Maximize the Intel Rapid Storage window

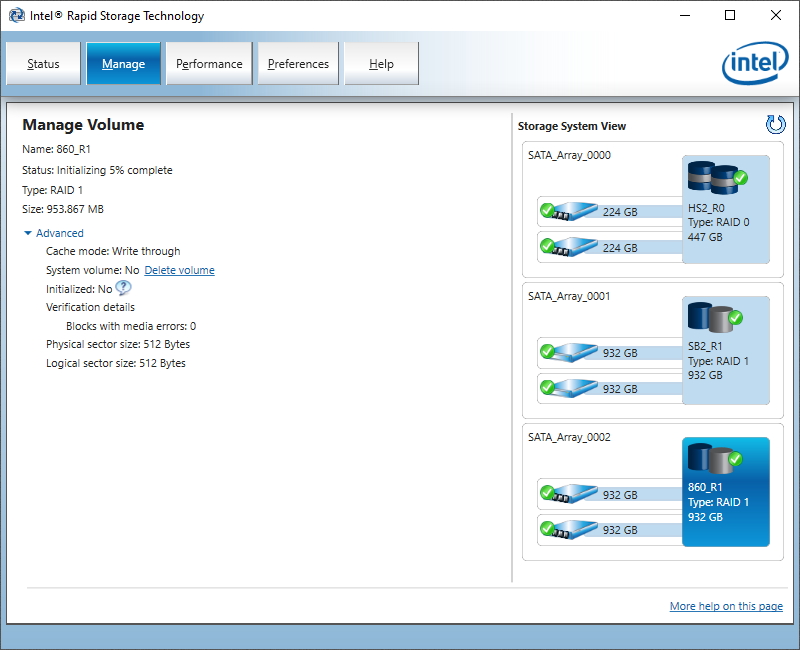[730, 15]
